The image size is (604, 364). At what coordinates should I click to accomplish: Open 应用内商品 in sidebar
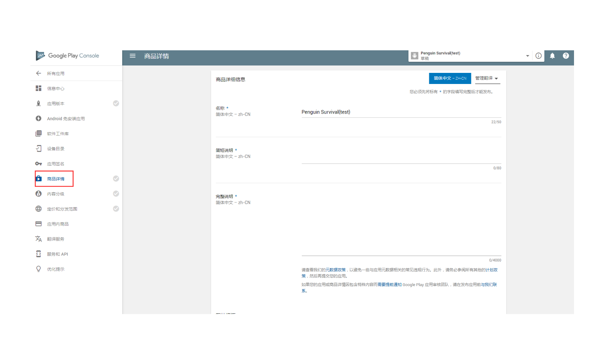pyautogui.click(x=58, y=224)
